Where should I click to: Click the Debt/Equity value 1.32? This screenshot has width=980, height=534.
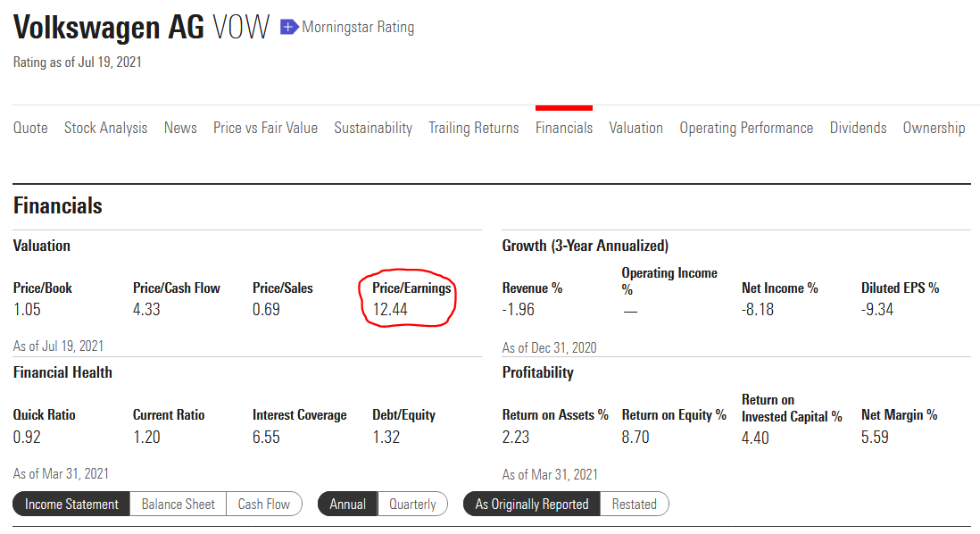(386, 437)
